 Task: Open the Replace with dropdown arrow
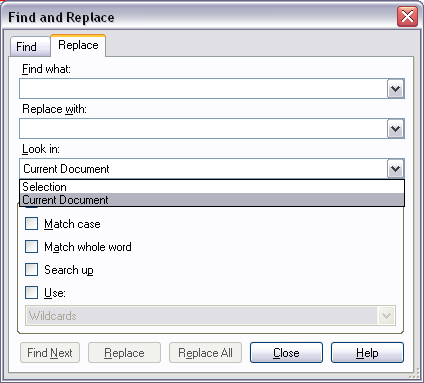[x=395, y=129]
